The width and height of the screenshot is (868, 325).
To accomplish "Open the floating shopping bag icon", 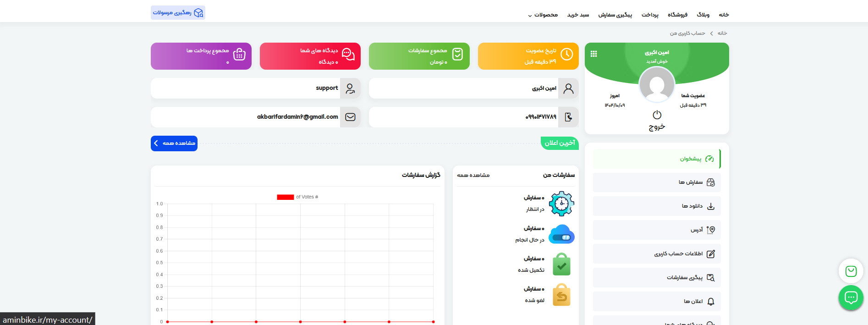I will click(851, 271).
